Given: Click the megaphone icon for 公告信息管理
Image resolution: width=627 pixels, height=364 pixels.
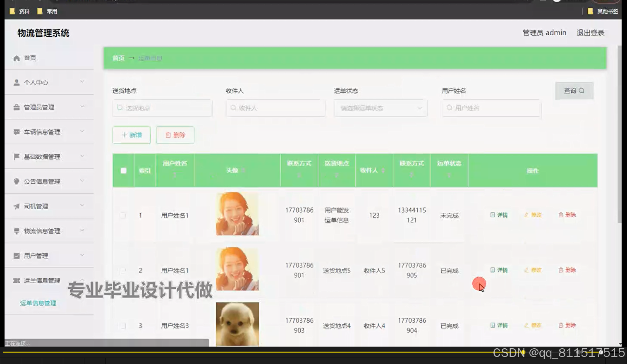Looking at the screenshot, I should click(x=16, y=181).
